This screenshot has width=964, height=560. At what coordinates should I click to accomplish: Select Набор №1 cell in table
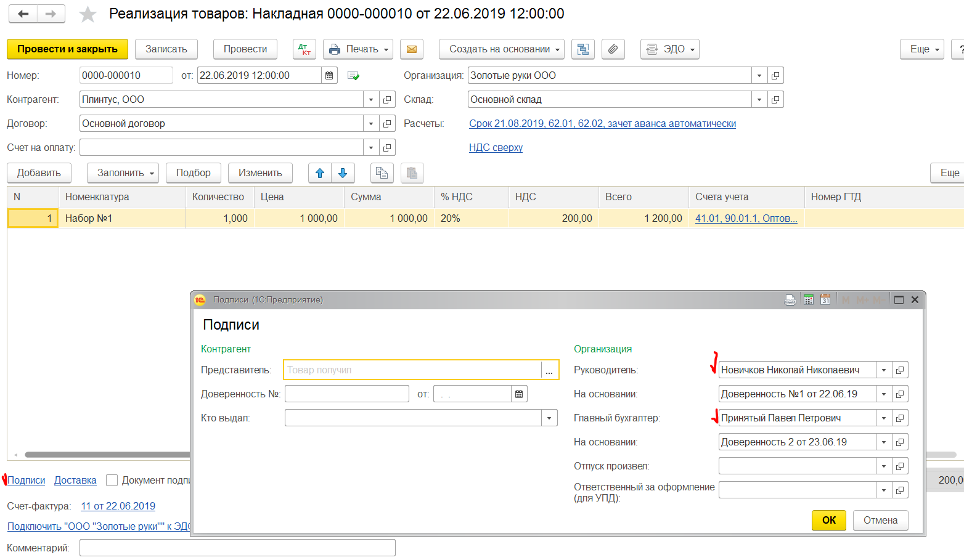point(122,218)
